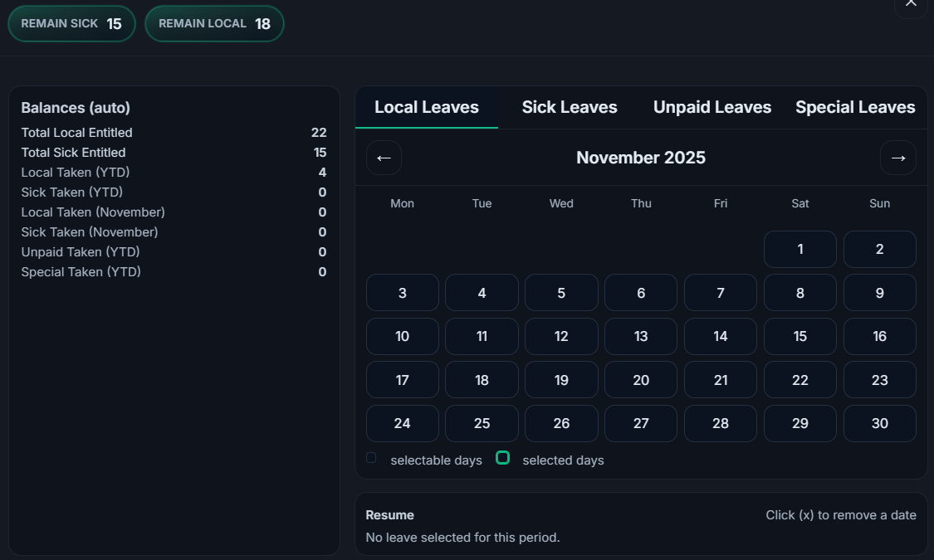The height and width of the screenshot is (560, 934).
Task: Switch back to the Local Leaves tab
Action: pos(426,106)
